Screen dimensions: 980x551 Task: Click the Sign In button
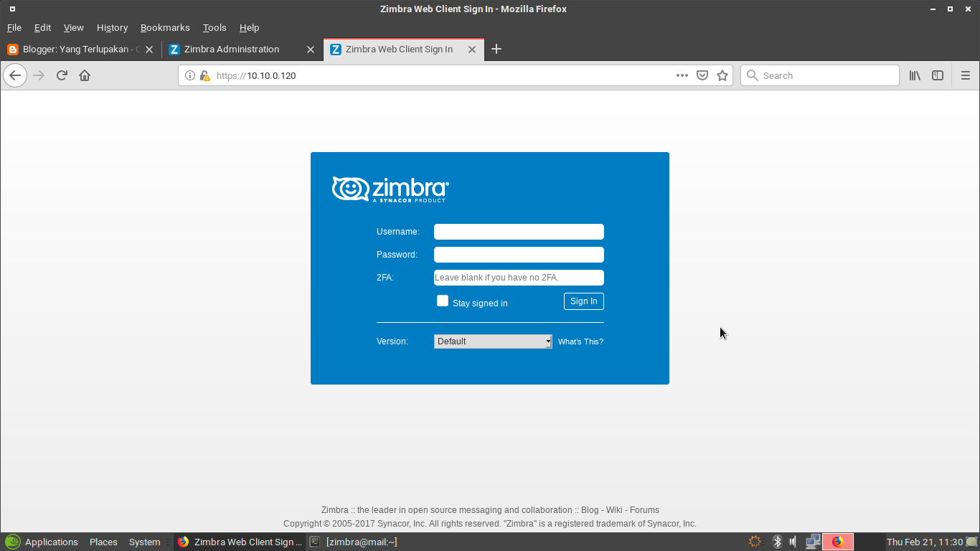click(x=584, y=301)
